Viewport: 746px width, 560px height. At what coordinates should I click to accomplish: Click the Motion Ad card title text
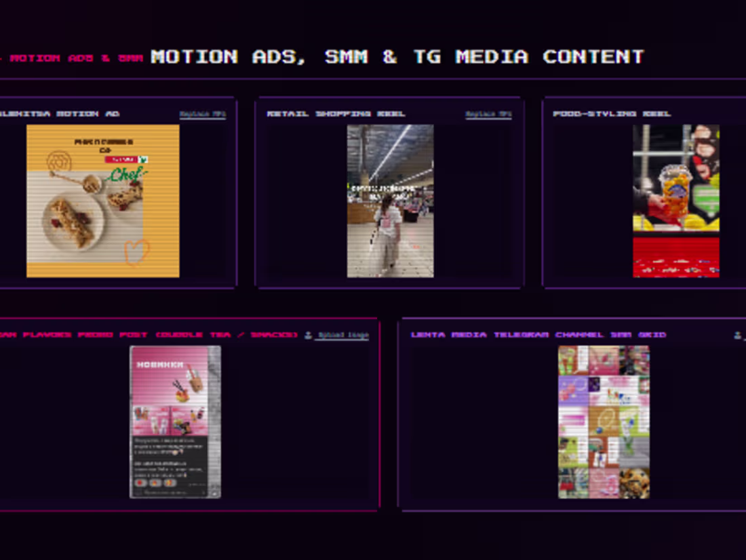[x=60, y=114]
